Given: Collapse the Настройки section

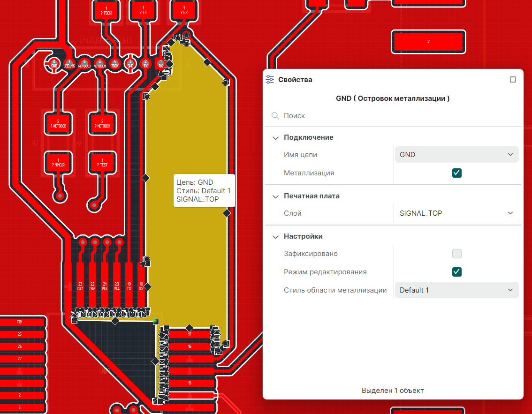Looking at the screenshot, I should coord(275,237).
